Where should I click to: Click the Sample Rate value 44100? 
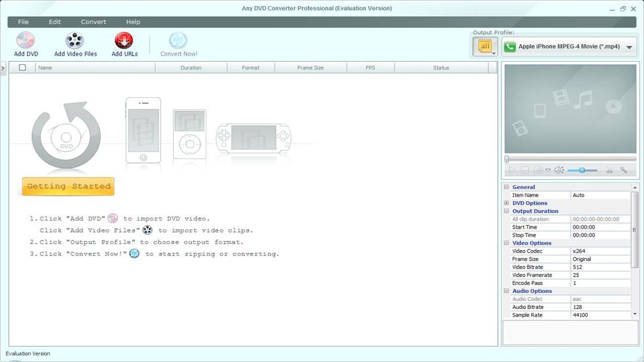click(x=600, y=315)
